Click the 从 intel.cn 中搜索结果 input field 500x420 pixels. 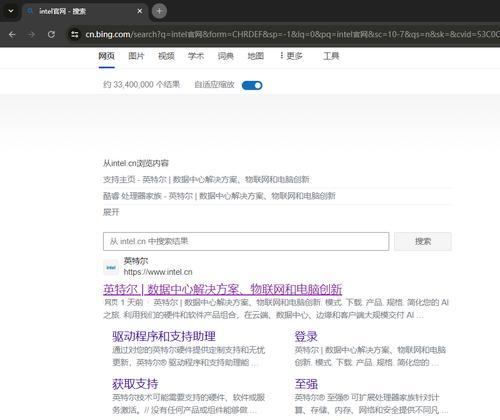(246, 241)
